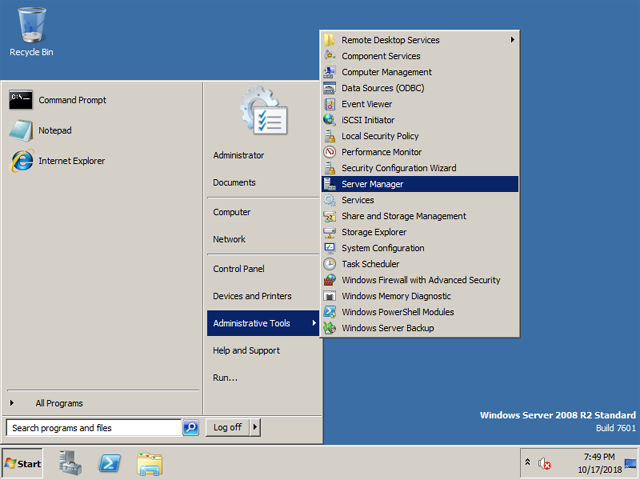Image resolution: width=640 pixels, height=480 pixels.
Task: Select Windows Memory Diagnostic text
Action: pos(396,296)
